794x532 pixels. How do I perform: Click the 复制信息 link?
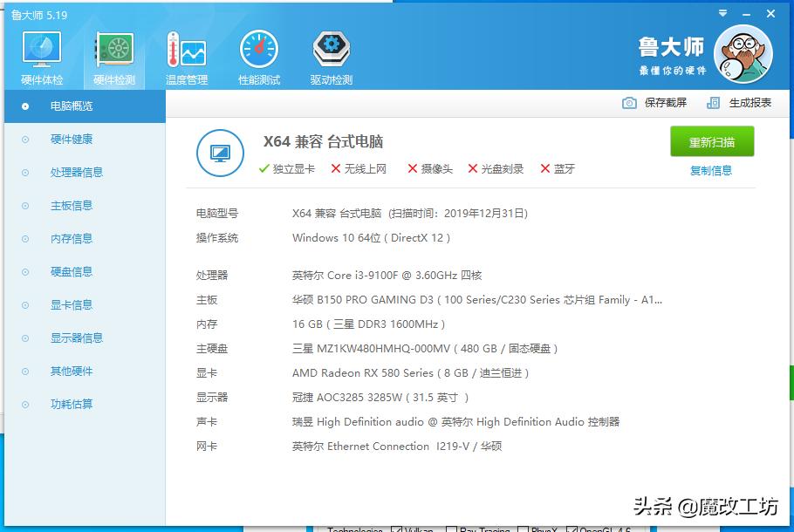[x=712, y=169]
